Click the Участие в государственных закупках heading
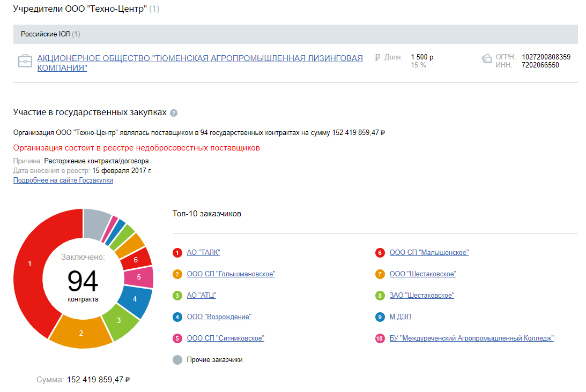Viewport: 586px width, 392px height. [90, 112]
